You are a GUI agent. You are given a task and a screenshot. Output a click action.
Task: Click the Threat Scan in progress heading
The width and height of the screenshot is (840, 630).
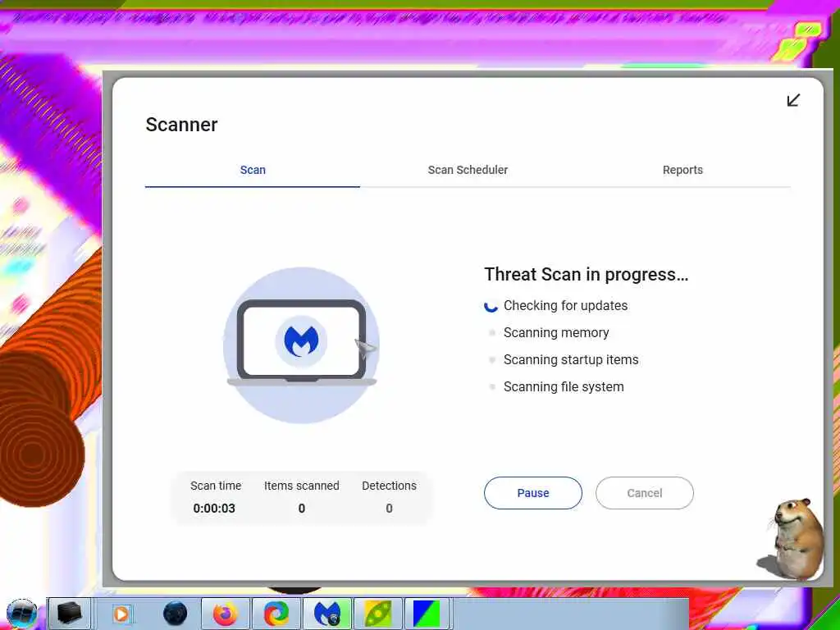click(586, 274)
